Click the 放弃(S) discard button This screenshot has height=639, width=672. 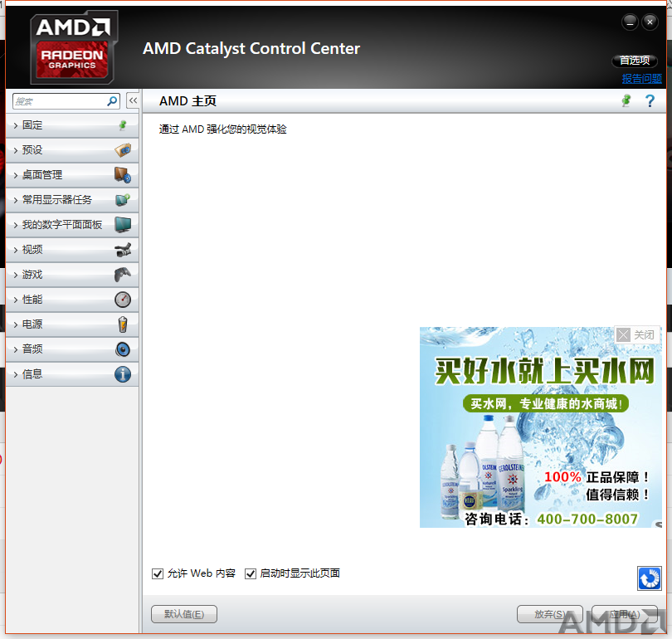(x=550, y=614)
